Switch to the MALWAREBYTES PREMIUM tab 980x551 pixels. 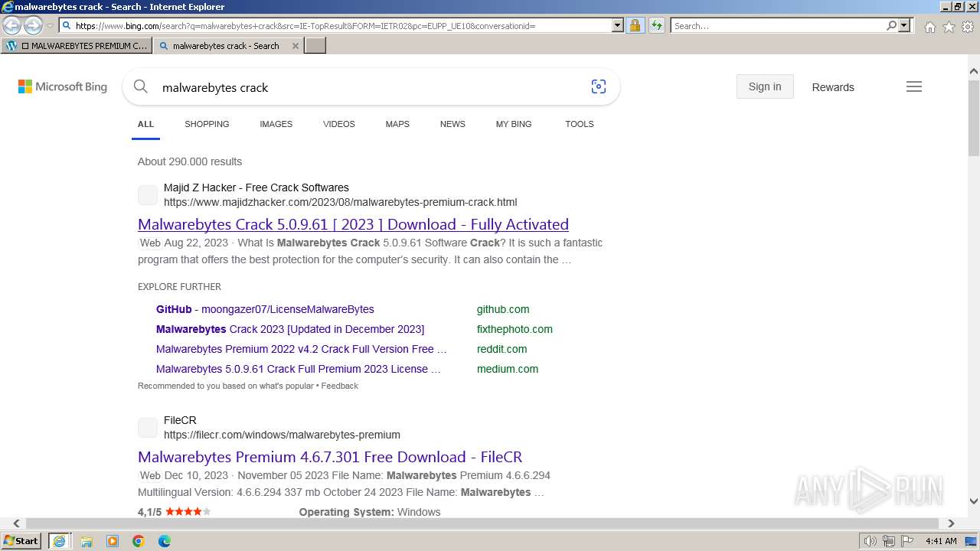click(x=77, y=46)
